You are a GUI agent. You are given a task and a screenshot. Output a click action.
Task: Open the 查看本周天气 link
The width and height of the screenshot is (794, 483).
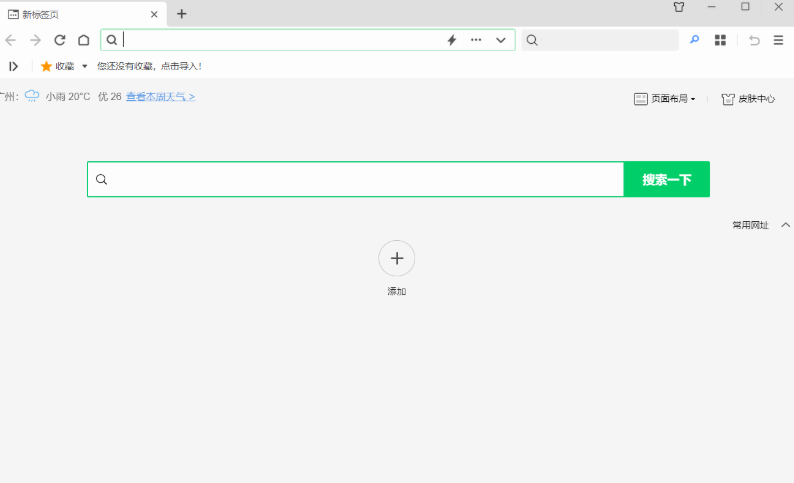pyautogui.click(x=160, y=97)
